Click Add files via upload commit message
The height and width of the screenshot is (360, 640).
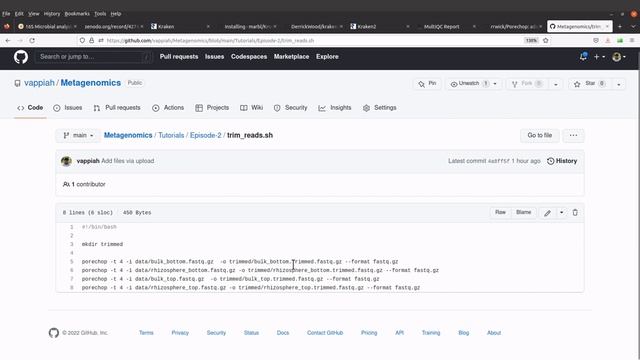tap(128, 161)
